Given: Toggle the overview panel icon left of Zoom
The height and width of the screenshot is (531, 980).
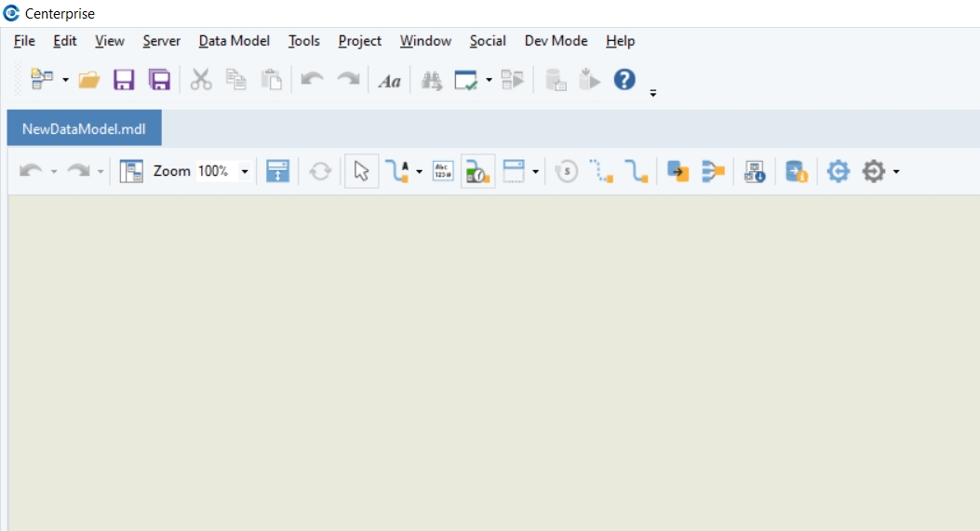Looking at the screenshot, I should (131, 171).
